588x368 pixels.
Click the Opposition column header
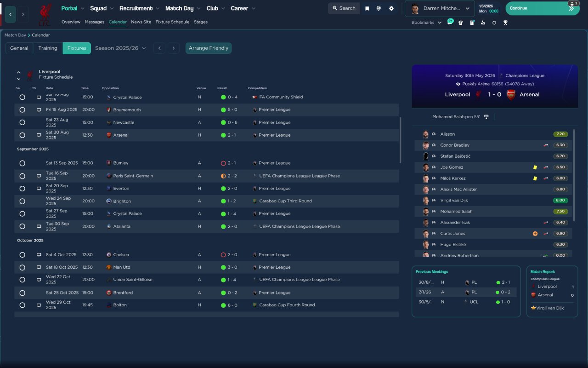(x=110, y=88)
